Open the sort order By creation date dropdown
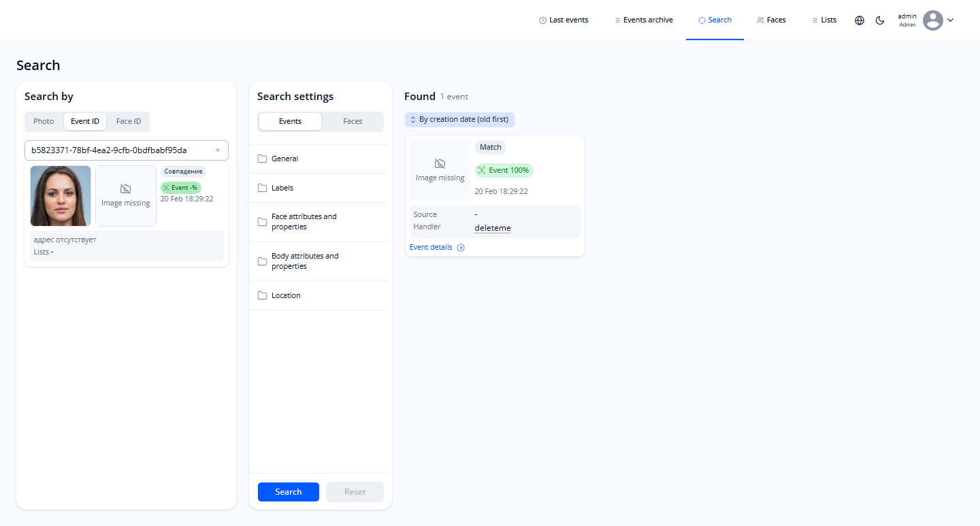Viewport: 980px width, 526px height. pyautogui.click(x=459, y=119)
